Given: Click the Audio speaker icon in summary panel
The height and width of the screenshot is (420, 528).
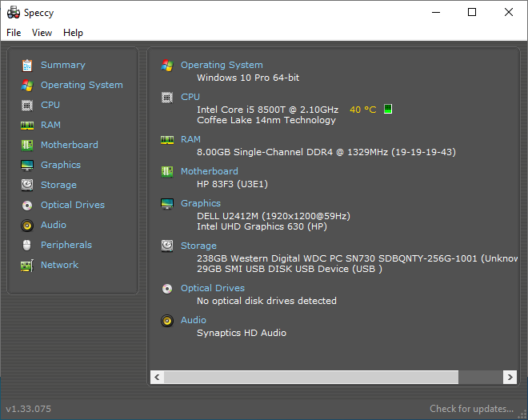Looking at the screenshot, I should pos(167,321).
